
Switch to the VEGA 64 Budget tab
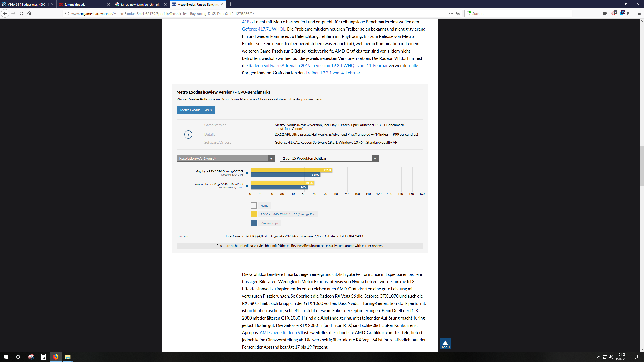[x=28, y=4]
